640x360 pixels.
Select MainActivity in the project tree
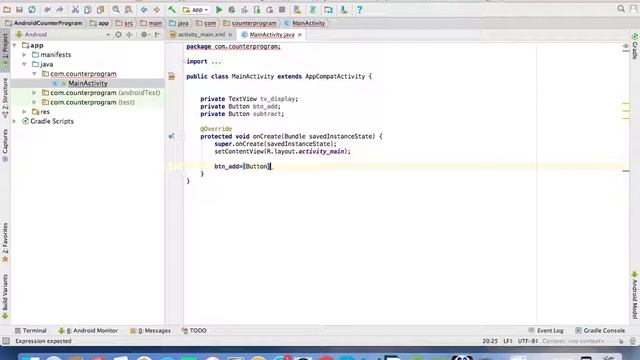[x=87, y=83]
